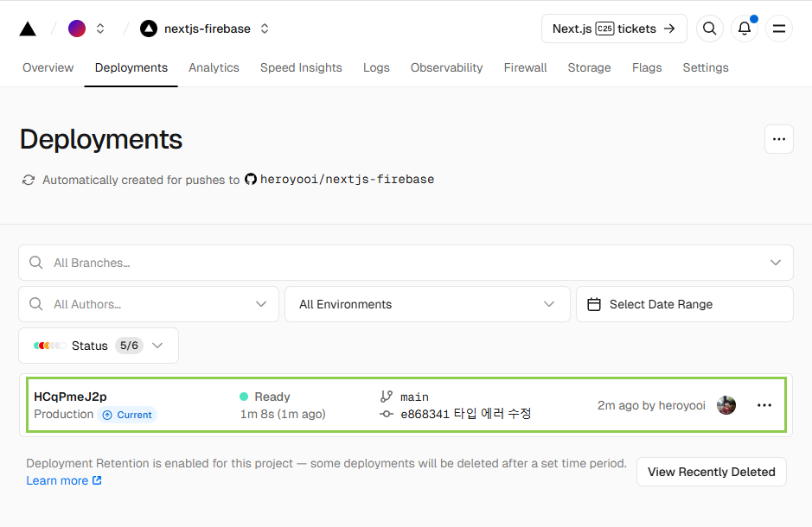
Task: Open the top-right hamburger menu
Action: pyautogui.click(x=778, y=29)
